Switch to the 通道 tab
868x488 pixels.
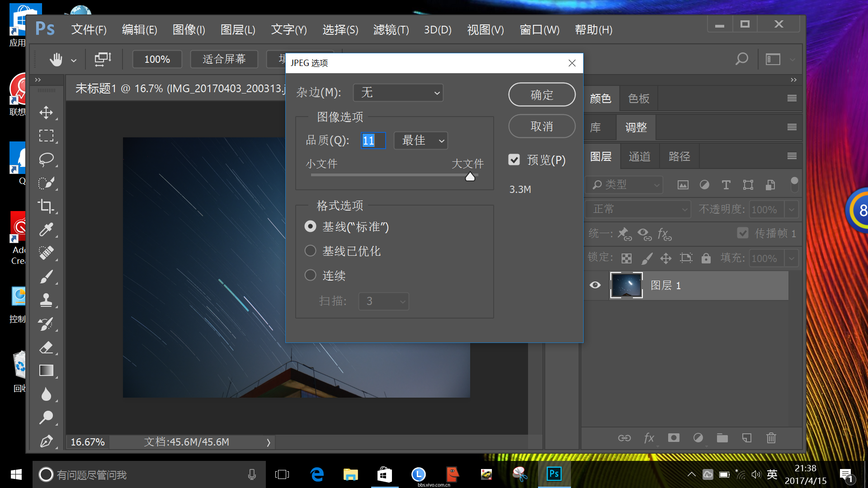click(640, 156)
